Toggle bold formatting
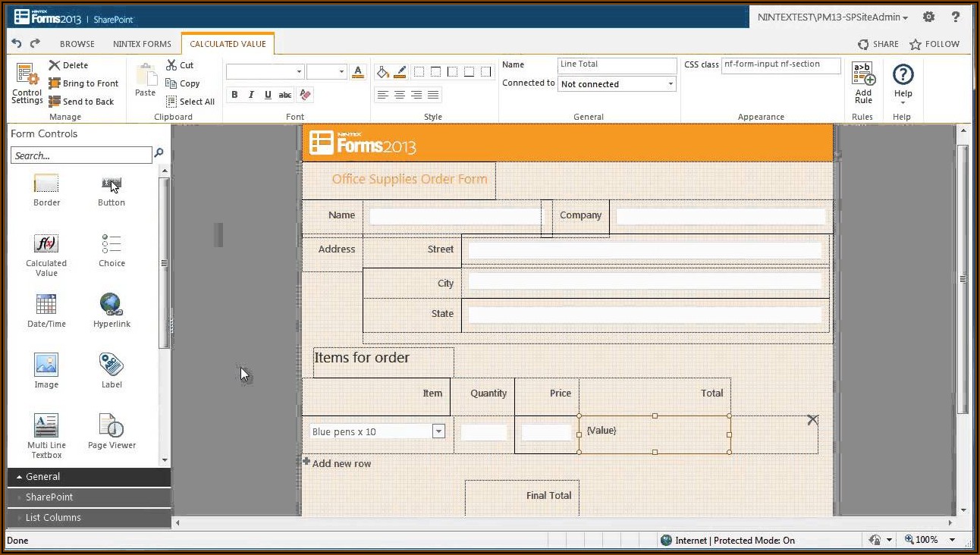 point(234,95)
